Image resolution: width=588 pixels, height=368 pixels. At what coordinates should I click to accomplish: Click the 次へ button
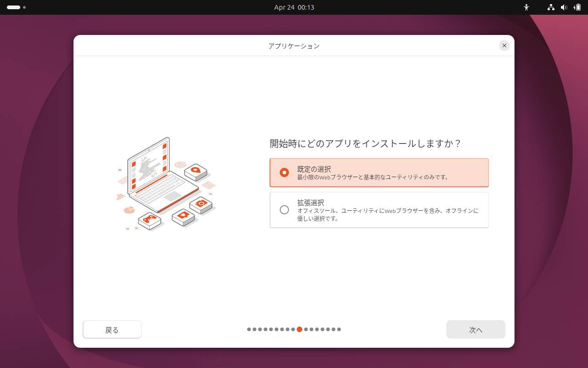coord(475,329)
